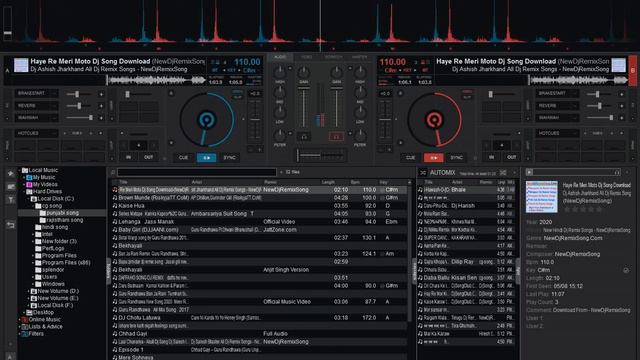Viewport: 640px width, 360px height.
Task: Sort the song list by Length column
Action: pos(328,182)
